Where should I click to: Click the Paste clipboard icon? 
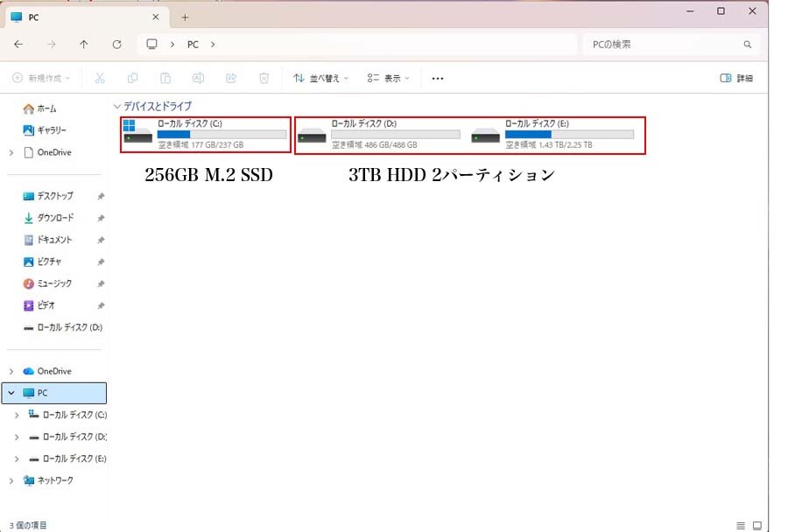tap(165, 78)
